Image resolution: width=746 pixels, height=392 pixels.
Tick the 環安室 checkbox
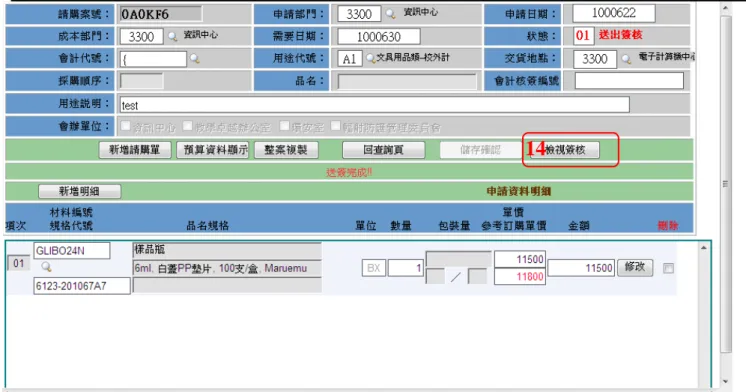(285, 126)
